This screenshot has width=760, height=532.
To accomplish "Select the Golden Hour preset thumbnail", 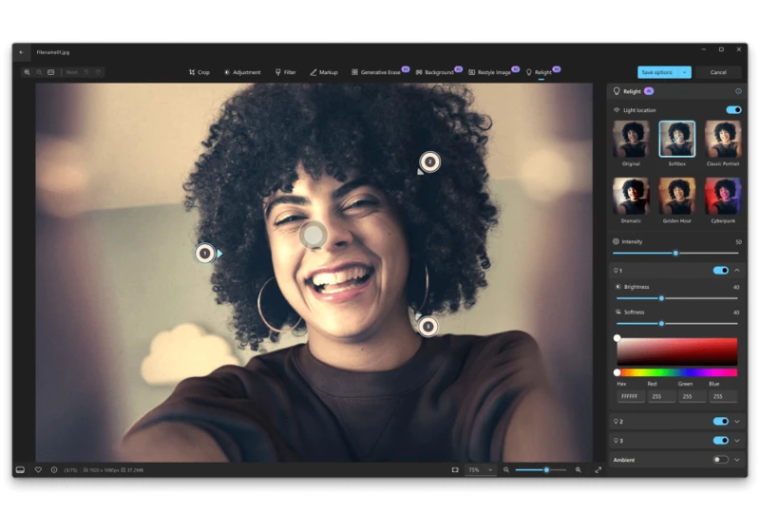I will pyautogui.click(x=677, y=196).
